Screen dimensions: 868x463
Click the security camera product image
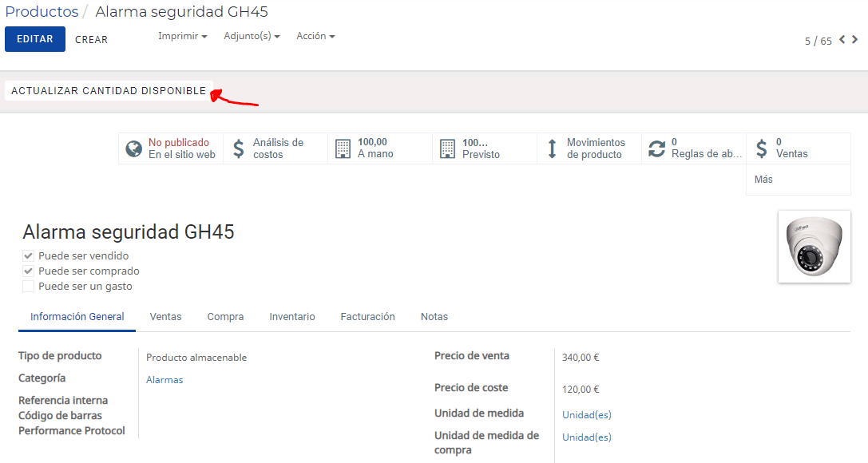point(814,247)
